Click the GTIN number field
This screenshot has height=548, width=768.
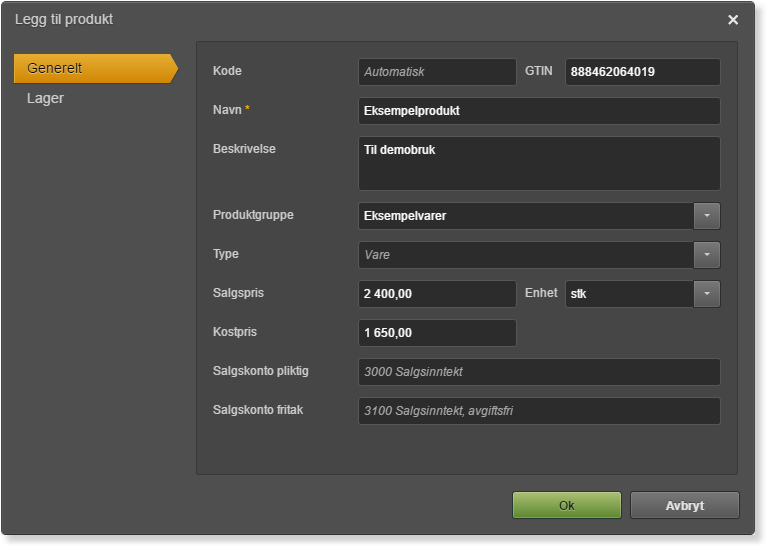643,72
